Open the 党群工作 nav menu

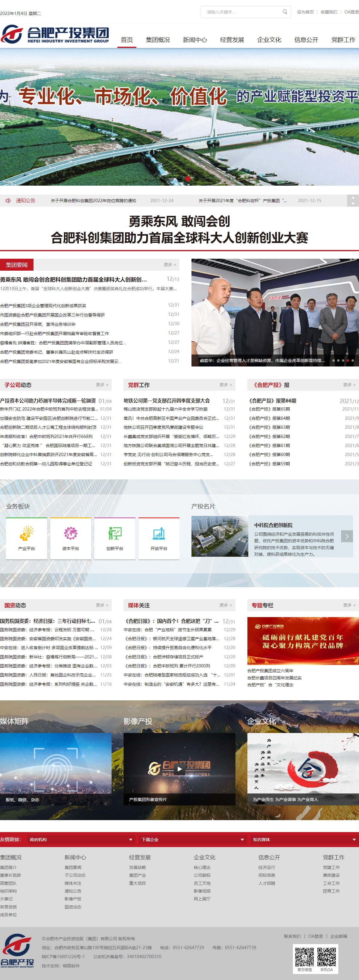tap(343, 40)
